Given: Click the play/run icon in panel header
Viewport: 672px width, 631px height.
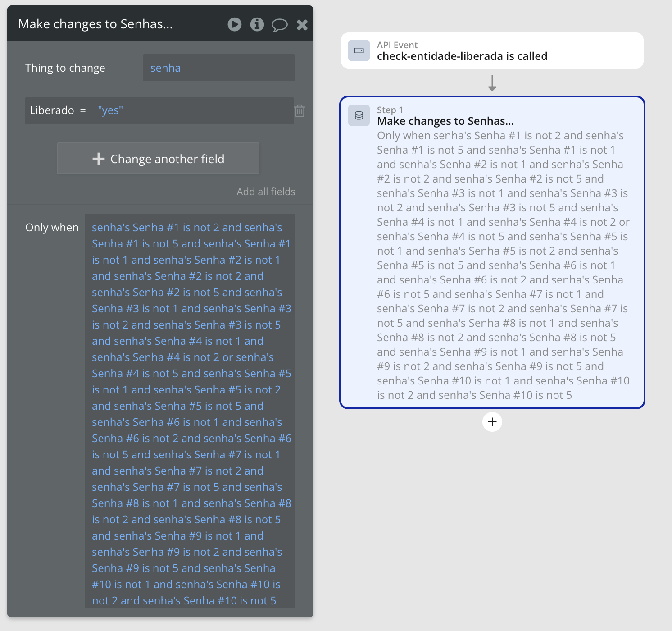Looking at the screenshot, I should point(235,24).
